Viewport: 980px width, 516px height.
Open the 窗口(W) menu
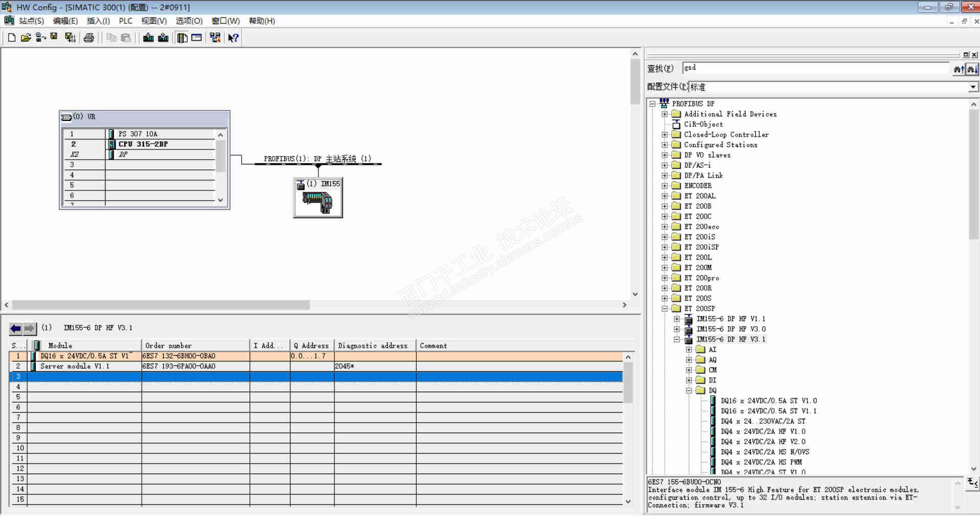point(226,21)
